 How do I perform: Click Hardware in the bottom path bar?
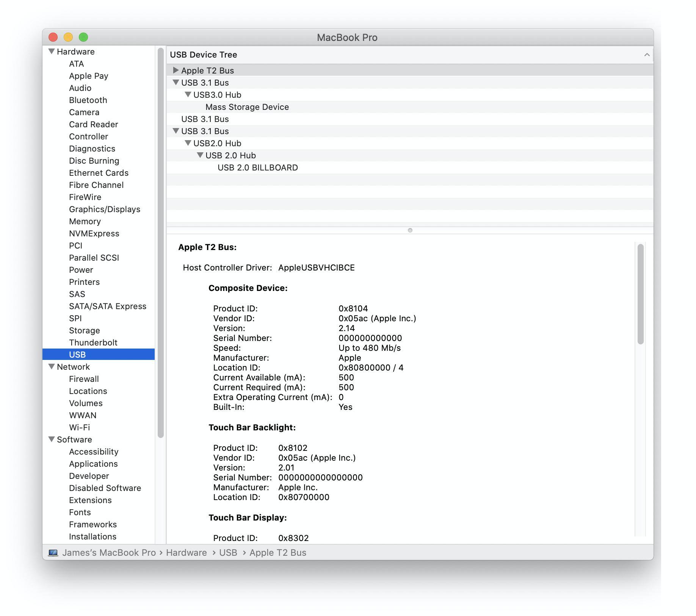tap(186, 553)
